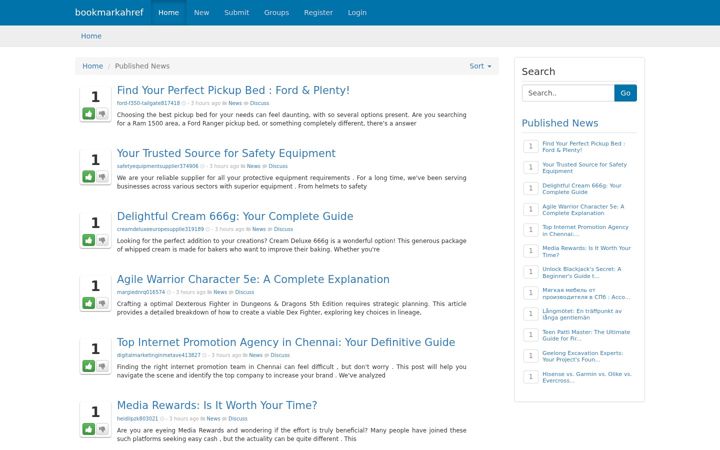Open sidebar link Hisense vs. Garmin
The width and height of the screenshot is (720, 450).
pos(587,377)
